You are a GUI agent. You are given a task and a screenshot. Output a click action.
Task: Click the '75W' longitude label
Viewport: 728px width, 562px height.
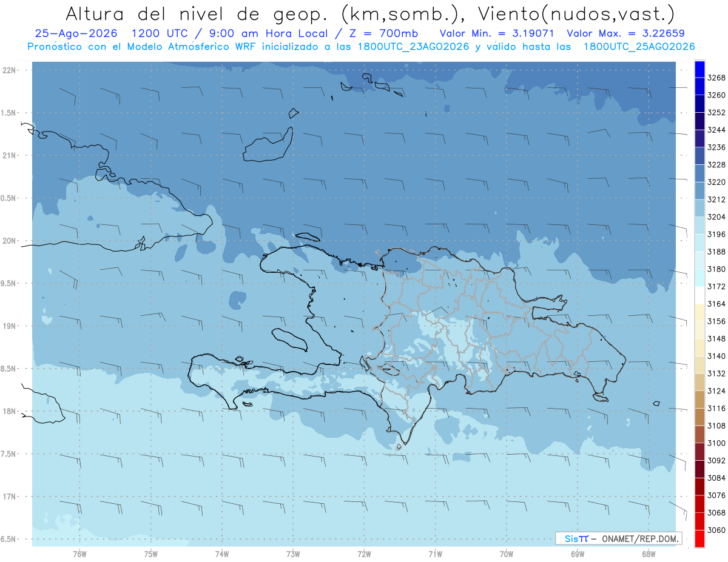pyautogui.click(x=151, y=553)
